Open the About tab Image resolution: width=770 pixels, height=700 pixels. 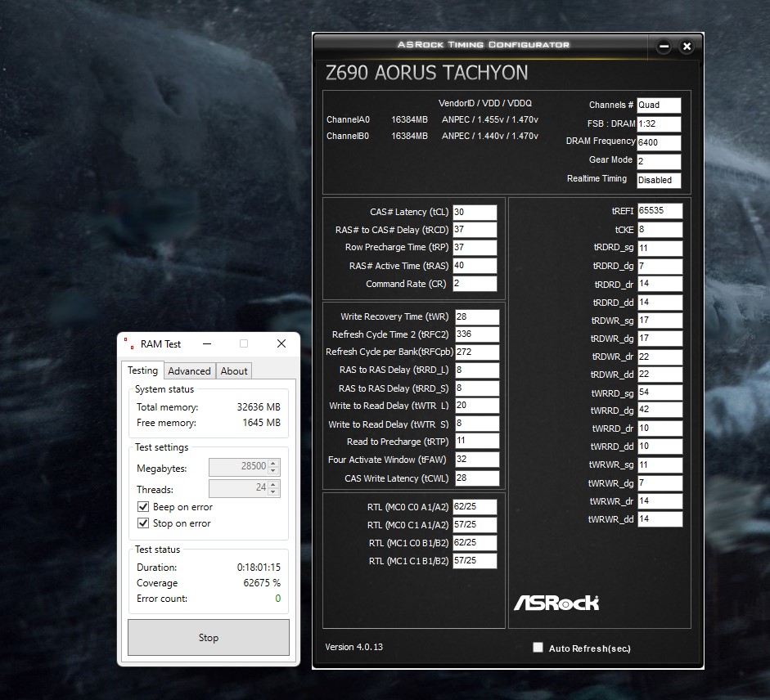click(234, 371)
